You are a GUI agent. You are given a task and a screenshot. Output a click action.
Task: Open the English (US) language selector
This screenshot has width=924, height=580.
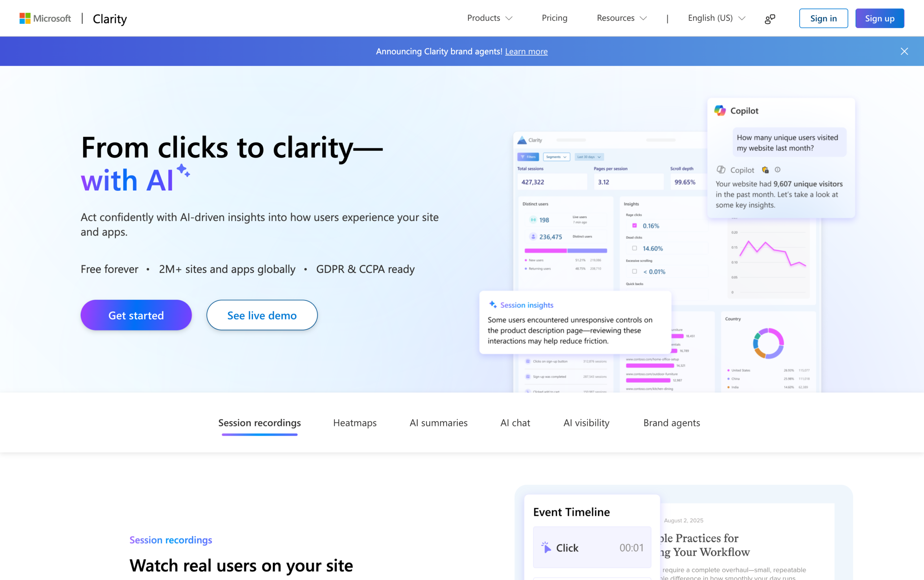coord(716,18)
